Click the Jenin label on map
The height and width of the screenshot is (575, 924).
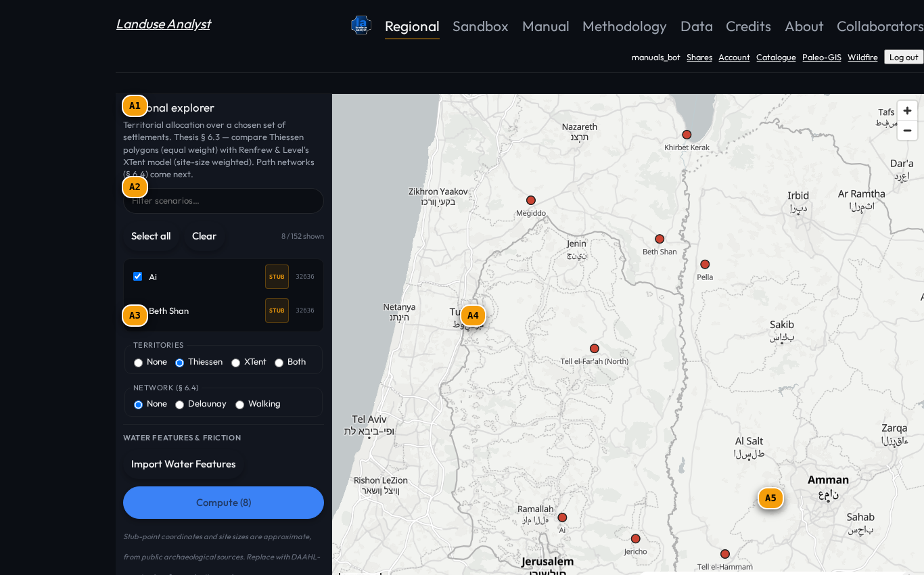tap(577, 244)
